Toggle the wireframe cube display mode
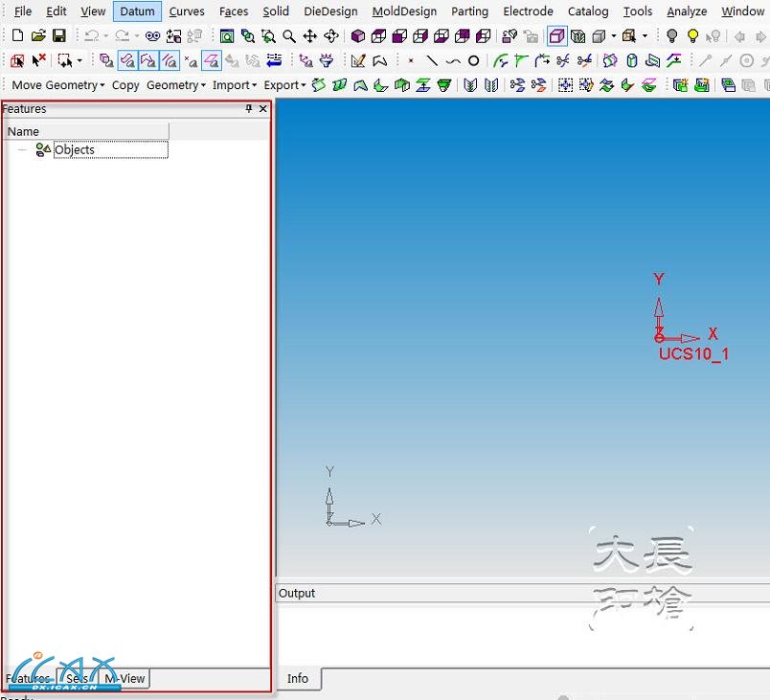The height and width of the screenshot is (700, 770). [557, 36]
